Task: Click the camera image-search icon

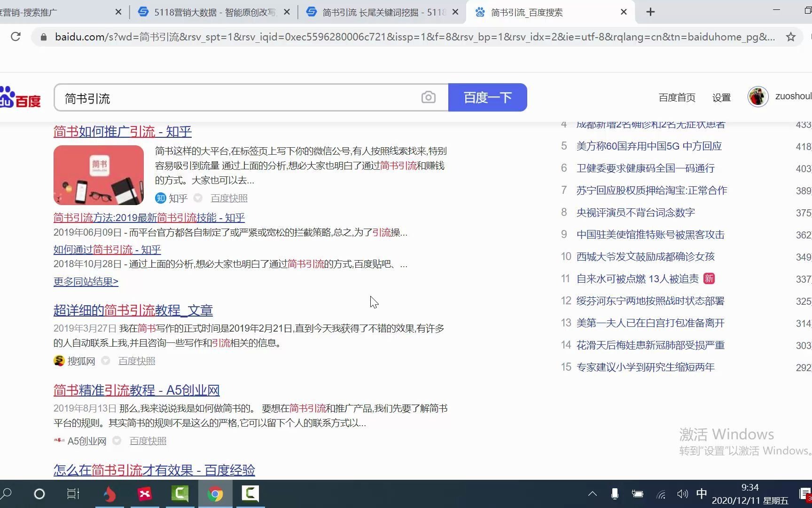Action: pos(428,97)
